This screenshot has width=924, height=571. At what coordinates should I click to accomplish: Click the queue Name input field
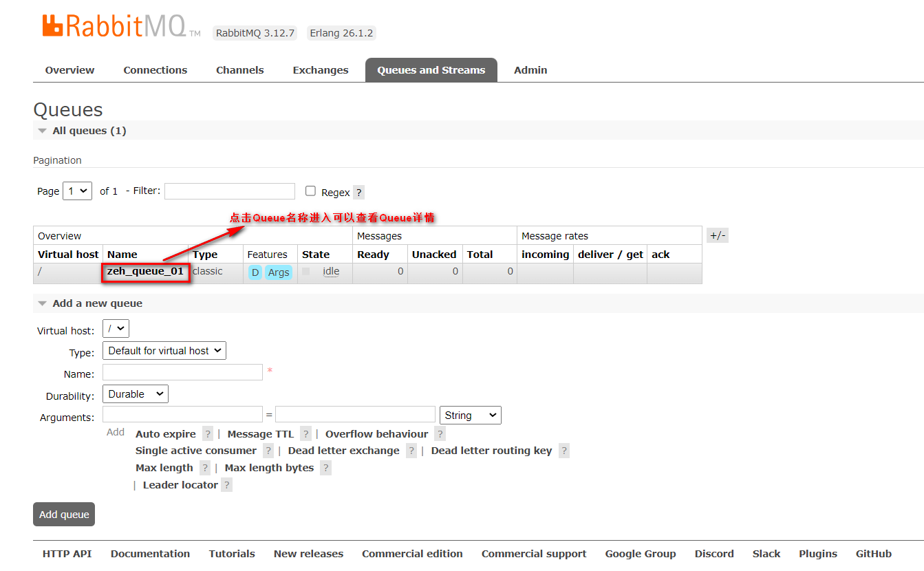coord(182,372)
